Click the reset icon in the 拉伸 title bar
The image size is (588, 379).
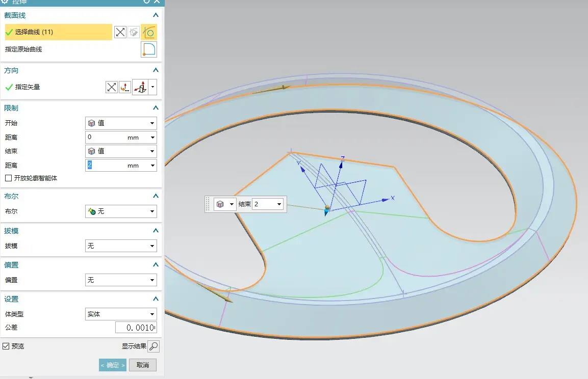[x=147, y=2]
